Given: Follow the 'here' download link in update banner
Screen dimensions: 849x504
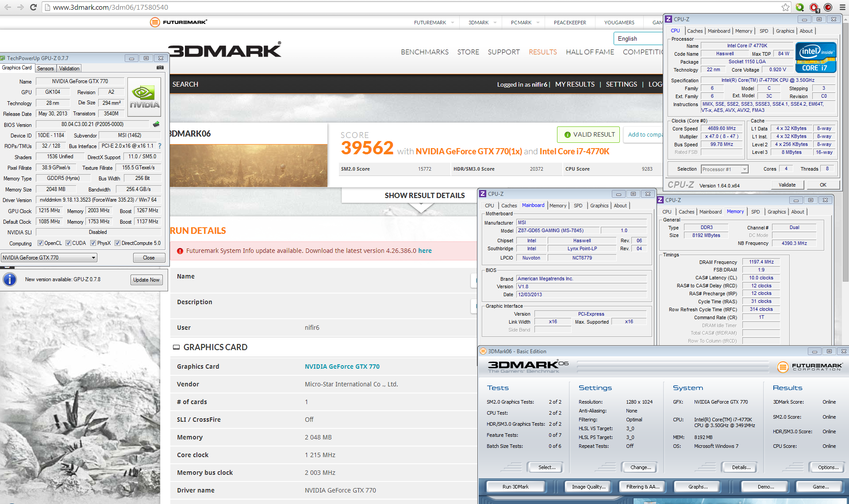Looking at the screenshot, I should click(x=425, y=251).
